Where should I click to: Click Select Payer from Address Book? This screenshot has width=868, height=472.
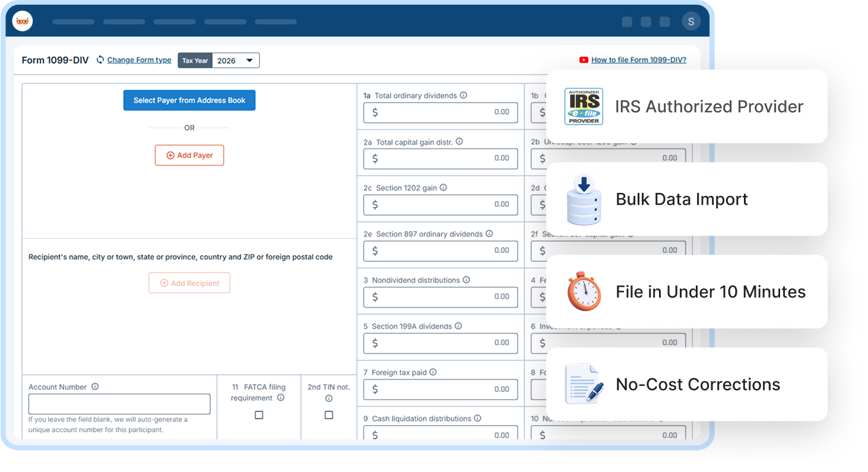click(189, 100)
